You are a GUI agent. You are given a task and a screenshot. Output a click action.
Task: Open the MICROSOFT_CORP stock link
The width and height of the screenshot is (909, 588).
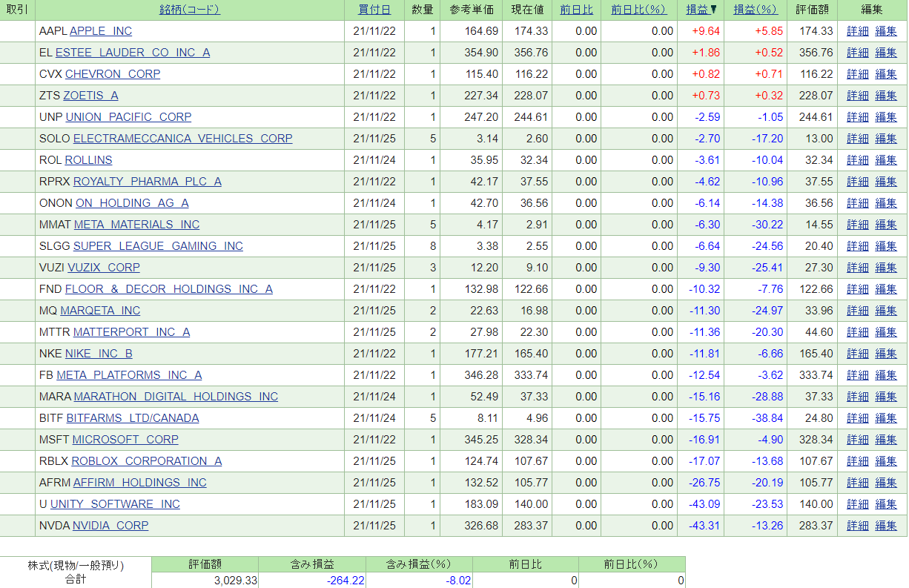125,440
